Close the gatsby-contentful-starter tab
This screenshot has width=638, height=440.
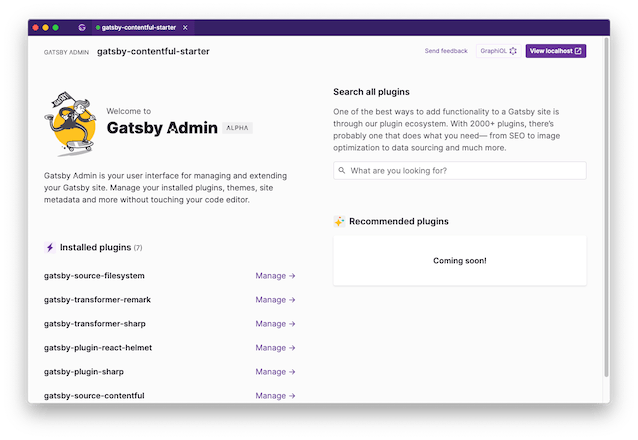coord(185,27)
